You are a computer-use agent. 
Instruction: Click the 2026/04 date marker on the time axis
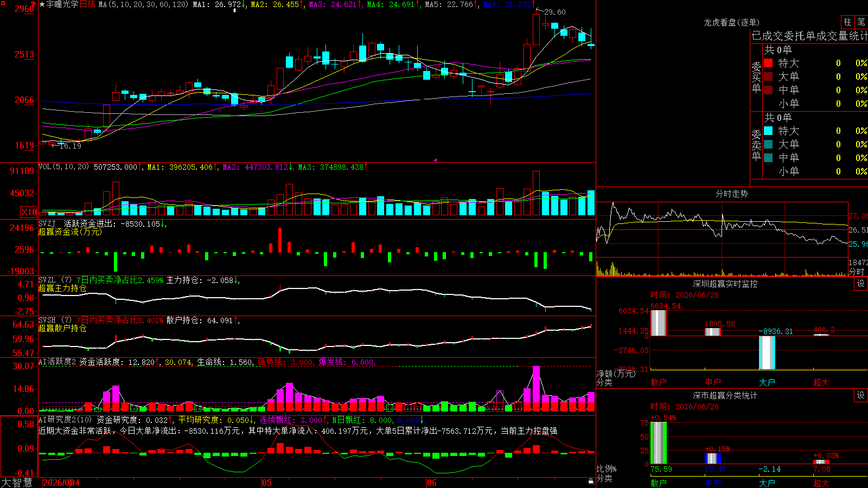click(61, 483)
